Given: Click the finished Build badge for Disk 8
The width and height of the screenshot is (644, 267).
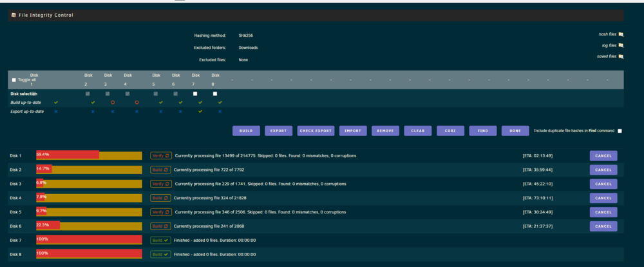Looking at the screenshot, I should point(160,254).
